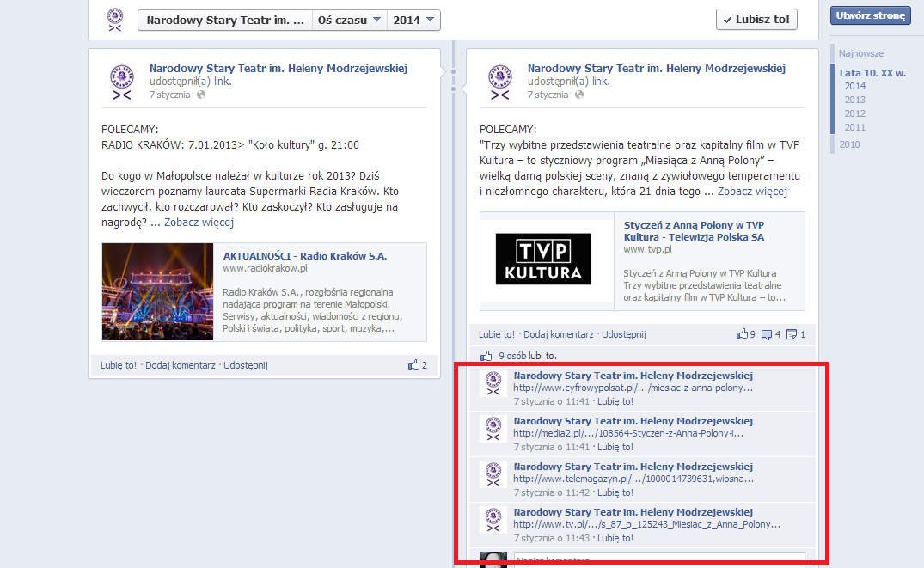Open 'AKTUALNOŚCI - Radio Kraków S.A.' link
924x568 pixels.
click(x=304, y=256)
